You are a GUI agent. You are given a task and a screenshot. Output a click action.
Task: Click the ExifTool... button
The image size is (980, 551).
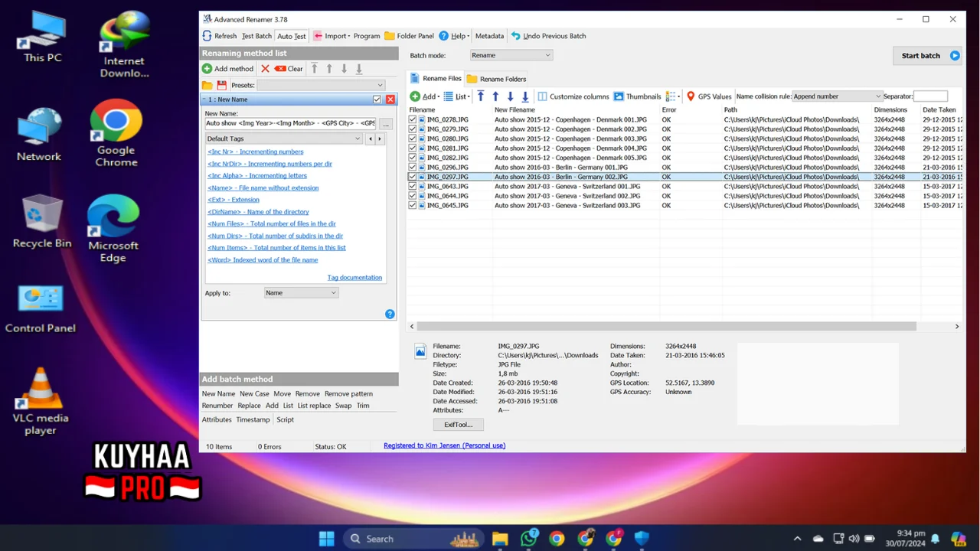pos(458,425)
